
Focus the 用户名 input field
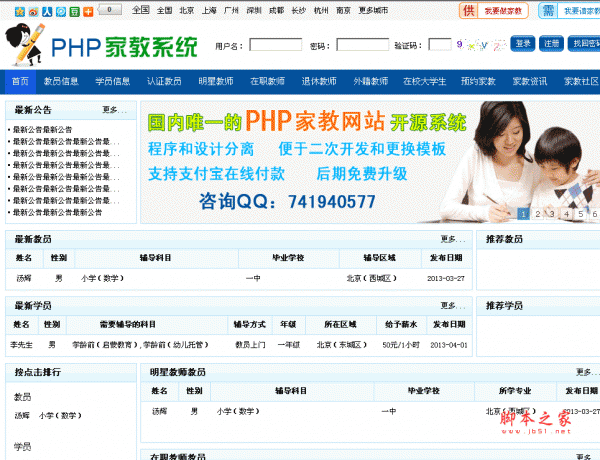click(x=276, y=45)
